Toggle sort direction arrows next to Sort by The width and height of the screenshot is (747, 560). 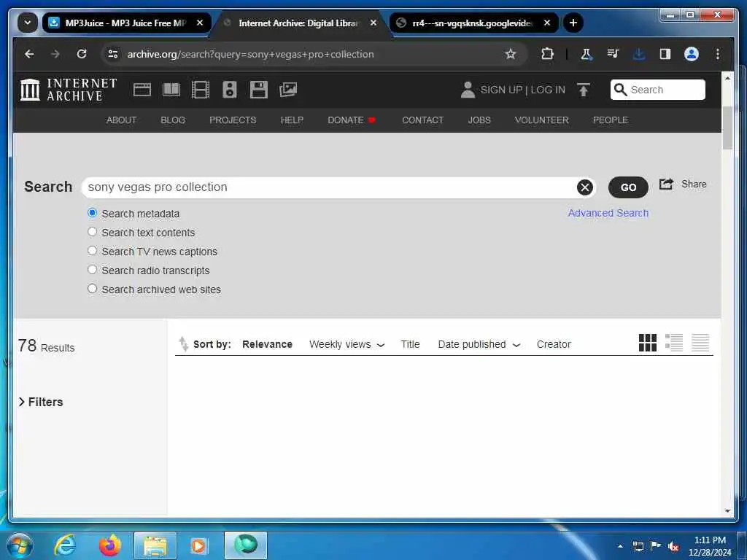pos(183,344)
